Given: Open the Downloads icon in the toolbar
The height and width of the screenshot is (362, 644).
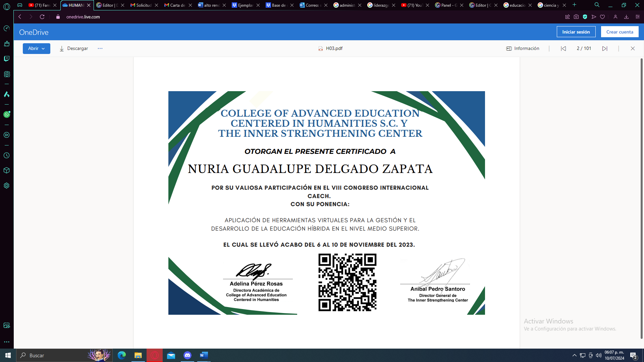Looking at the screenshot, I should (627, 17).
